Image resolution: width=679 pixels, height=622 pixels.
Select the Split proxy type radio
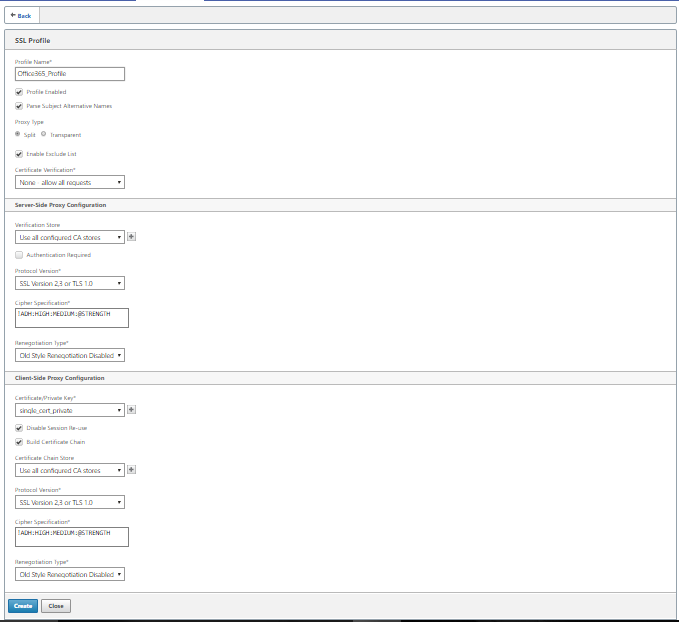(18, 134)
